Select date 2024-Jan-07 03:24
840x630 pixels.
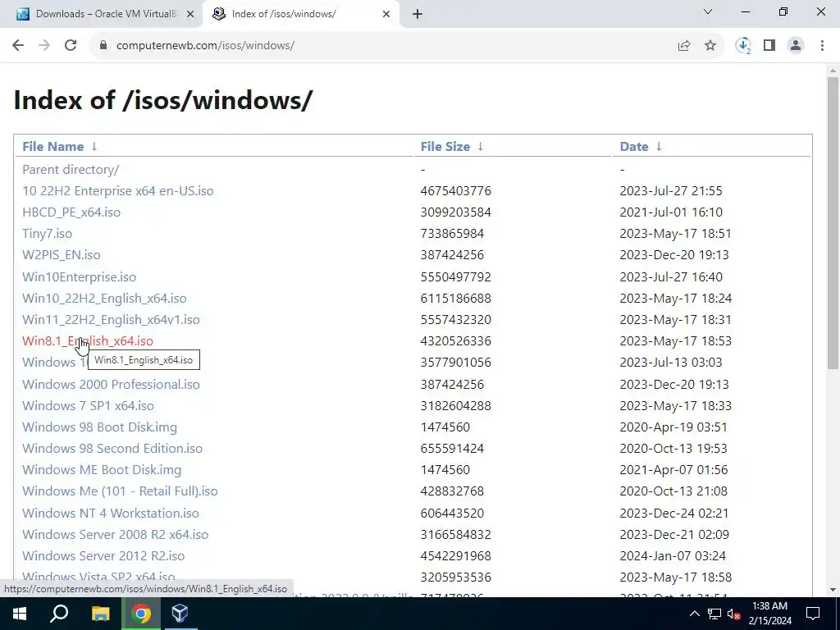pos(673,556)
